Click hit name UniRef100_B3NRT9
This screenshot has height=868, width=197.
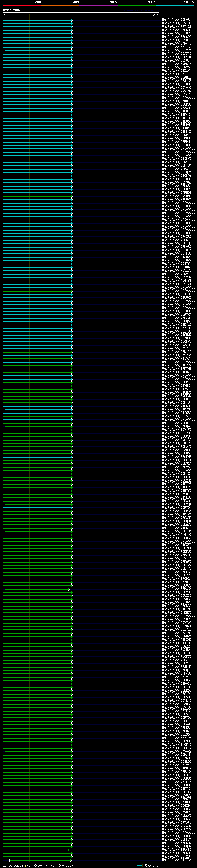[177, 135]
